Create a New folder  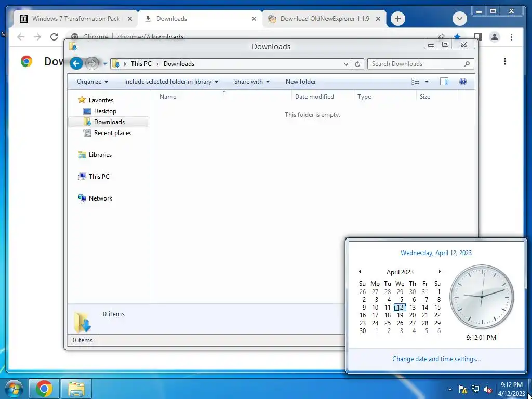pos(301,82)
